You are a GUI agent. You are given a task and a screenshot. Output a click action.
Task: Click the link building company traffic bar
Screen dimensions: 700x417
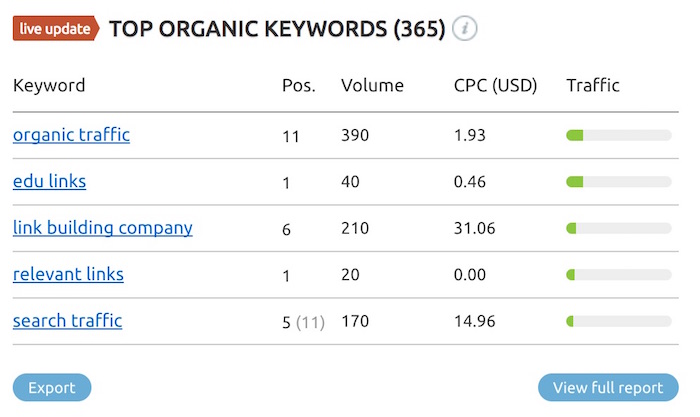619,228
